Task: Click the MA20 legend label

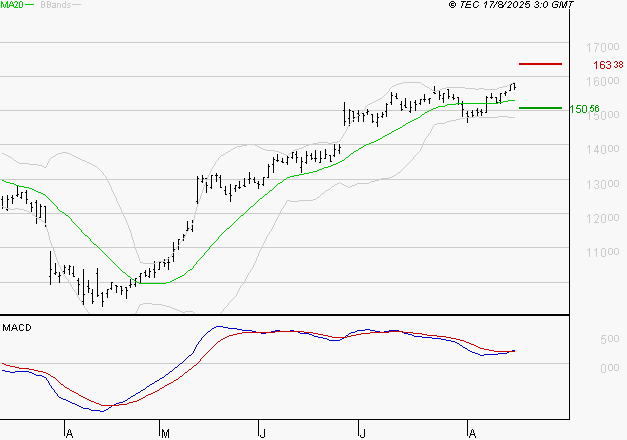Action: pos(11,5)
